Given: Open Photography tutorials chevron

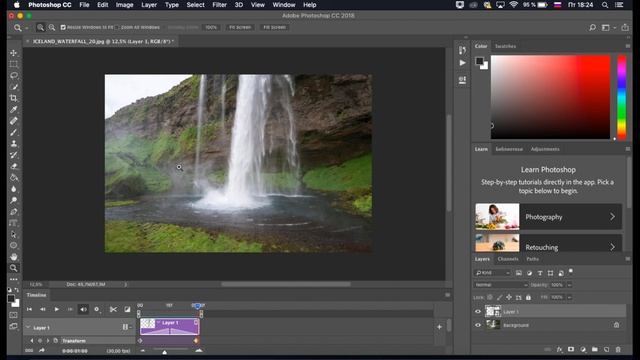Looking at the screenshot, I should (x=612, y=217).
